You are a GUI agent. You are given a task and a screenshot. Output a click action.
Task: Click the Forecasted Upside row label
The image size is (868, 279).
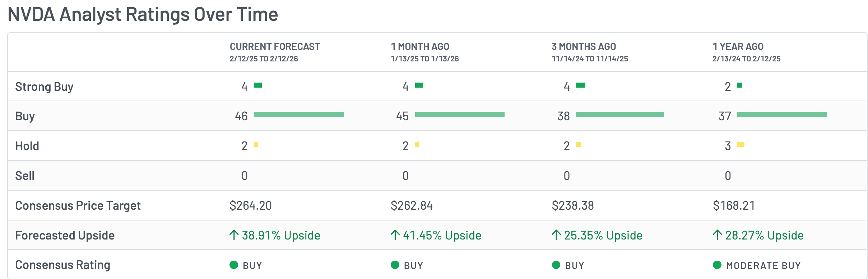(65, 236)
